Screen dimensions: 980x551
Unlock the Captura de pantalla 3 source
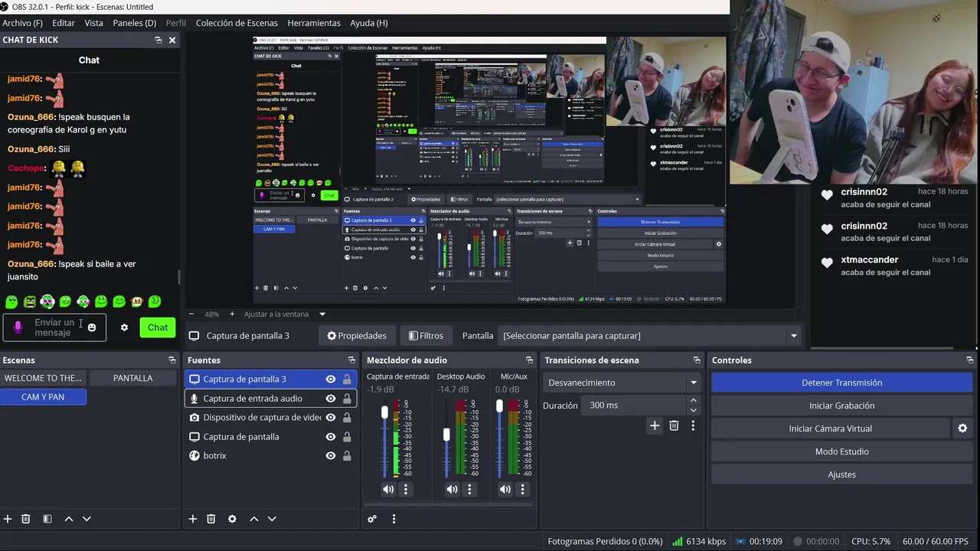pos(347,379)
